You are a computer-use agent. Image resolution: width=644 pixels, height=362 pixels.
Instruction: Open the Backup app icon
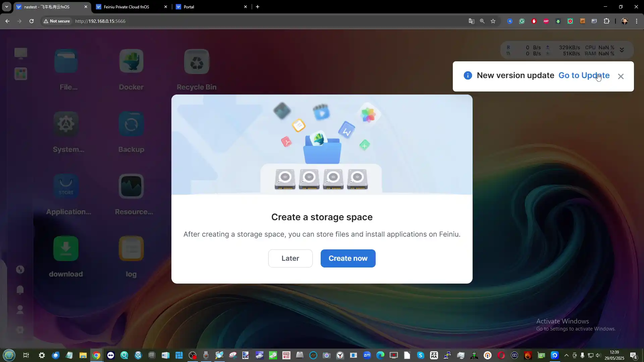point(131,124)
